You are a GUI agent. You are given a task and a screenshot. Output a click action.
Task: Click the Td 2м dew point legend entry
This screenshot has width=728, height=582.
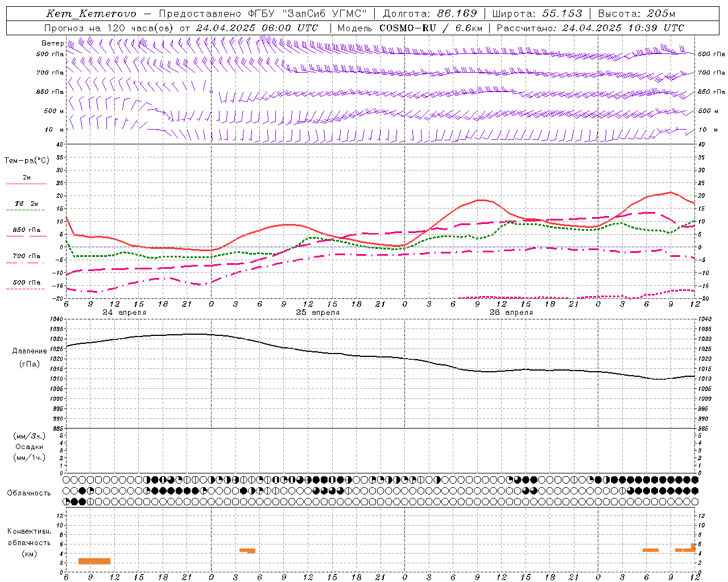coord(27,203)
